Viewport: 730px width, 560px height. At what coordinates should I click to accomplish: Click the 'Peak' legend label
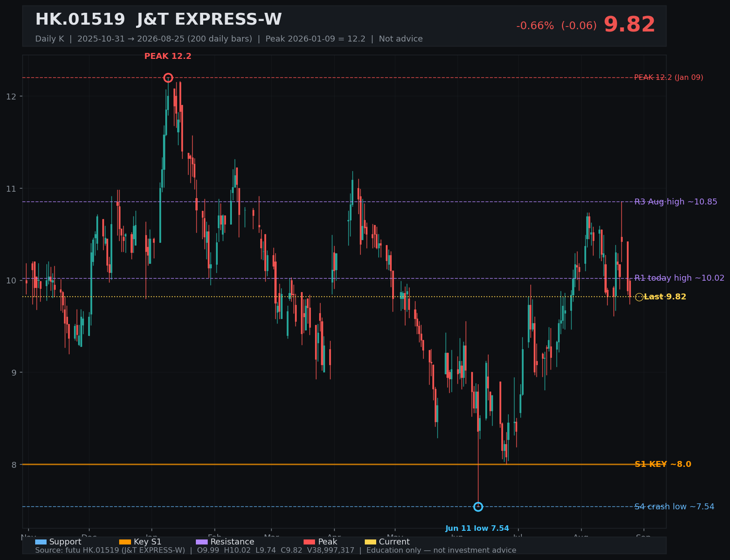coord(328,542)
